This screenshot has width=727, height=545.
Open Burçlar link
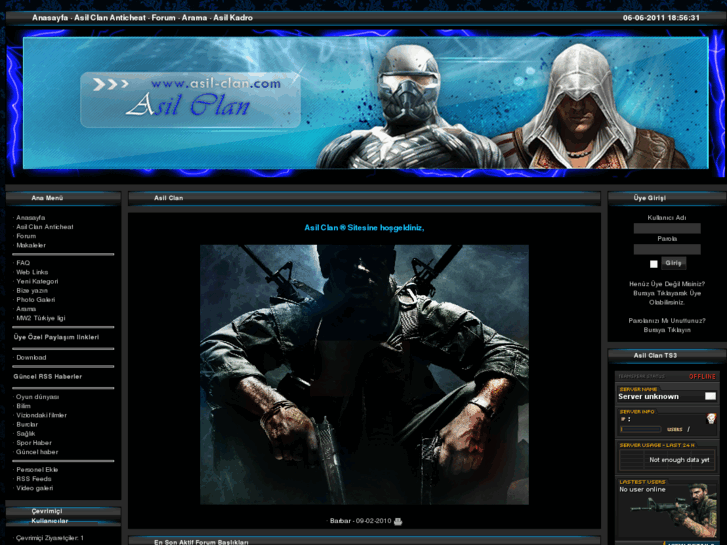pyautogui.click(x=27, y=424)
